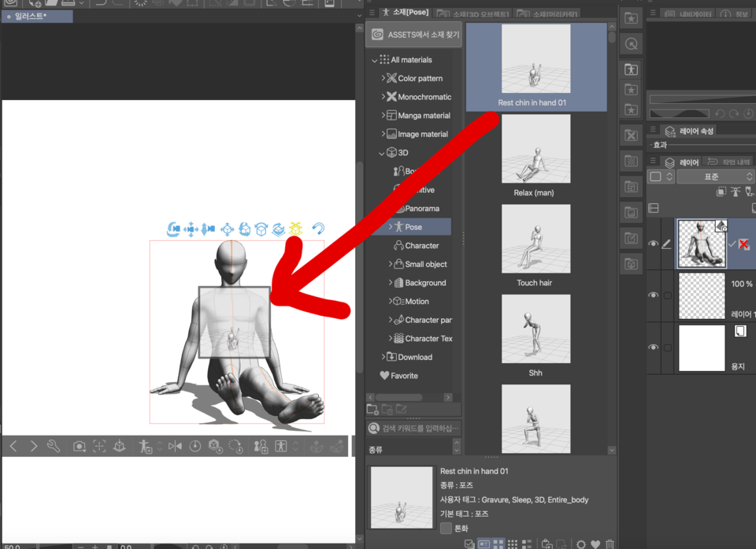
Task: Tick checkbox beside 용지 layer eye icon
Action: [x=667, y=347]
